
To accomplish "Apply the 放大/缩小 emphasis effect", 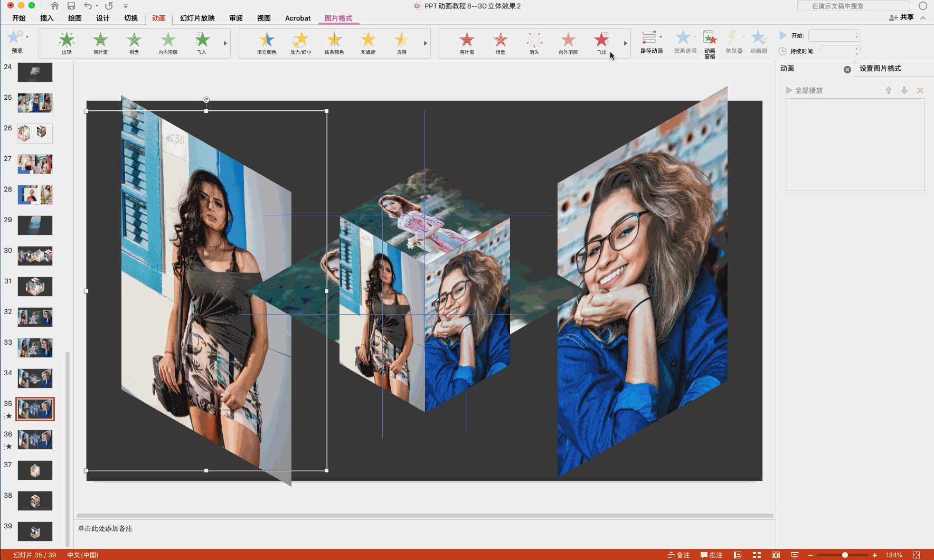I will pos(300,42).
